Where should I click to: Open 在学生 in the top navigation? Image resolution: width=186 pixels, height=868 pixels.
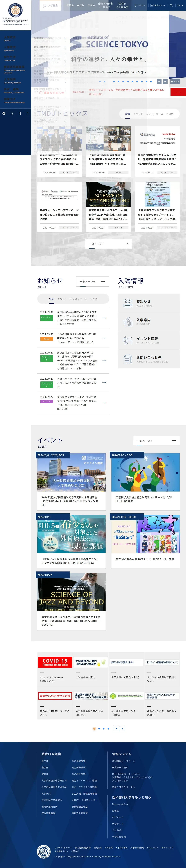[81, 5]
